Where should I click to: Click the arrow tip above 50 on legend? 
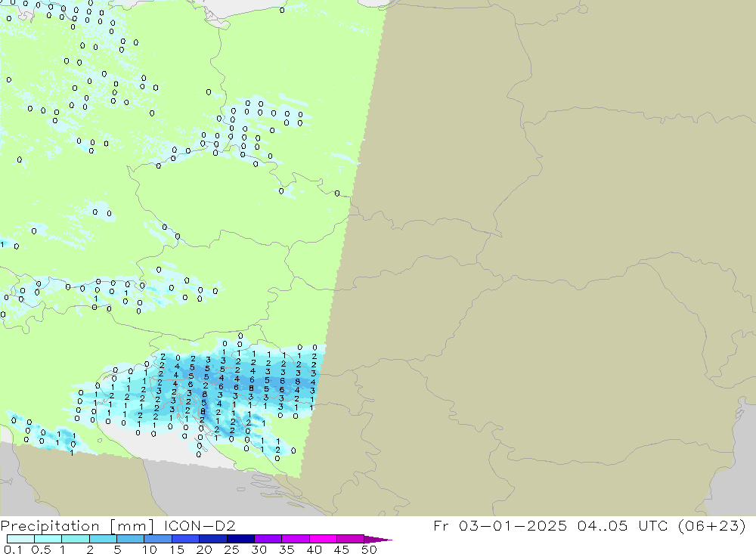[379, 540]
